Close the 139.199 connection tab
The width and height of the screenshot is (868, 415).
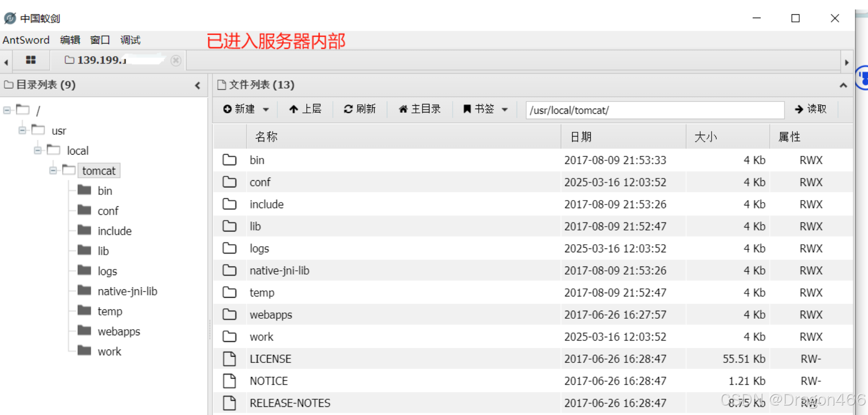point(176,61)
